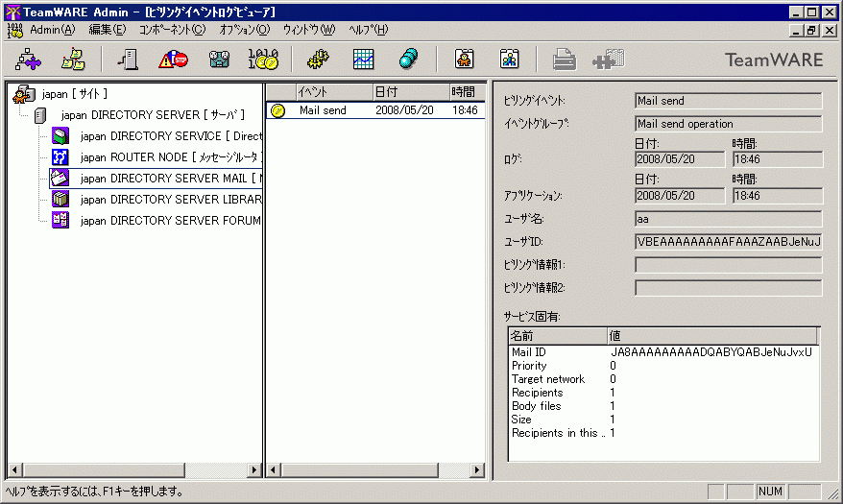Click the tree pane scroll right arrow
Screen dimensions: 843x504
click(254, 470)
